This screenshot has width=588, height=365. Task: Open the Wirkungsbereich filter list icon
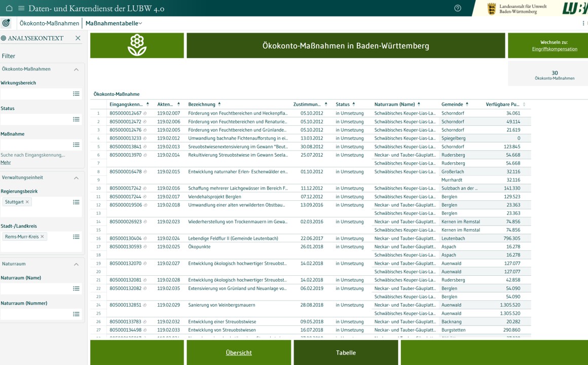point(76,94)
